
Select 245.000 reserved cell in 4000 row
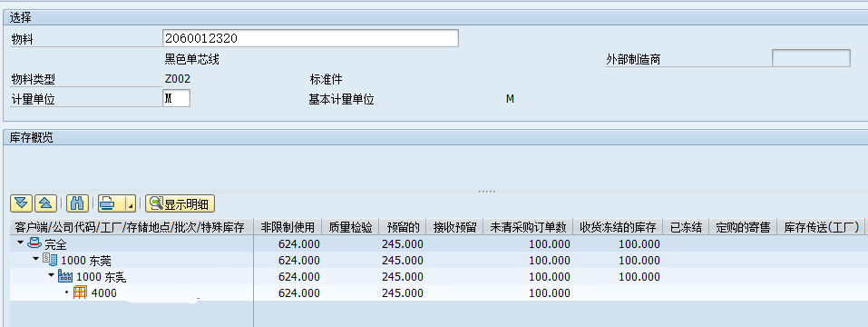pos(403,293)
